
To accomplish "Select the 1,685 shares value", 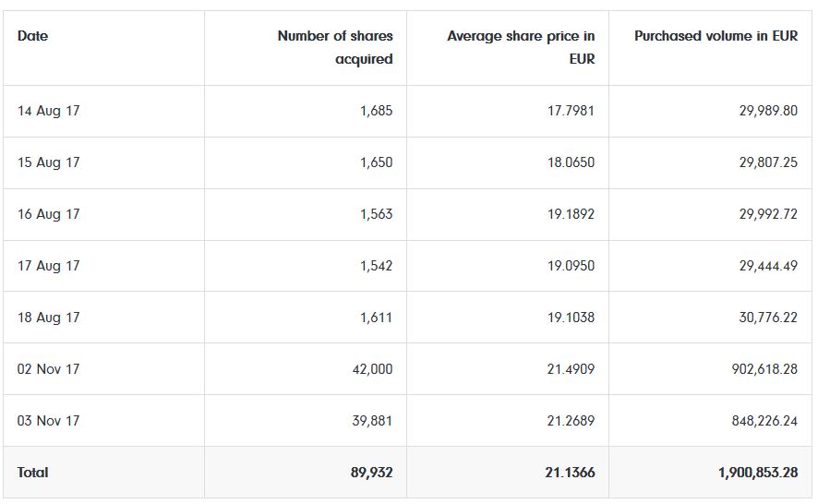I will pyautogui.click(x=376, y=111).
